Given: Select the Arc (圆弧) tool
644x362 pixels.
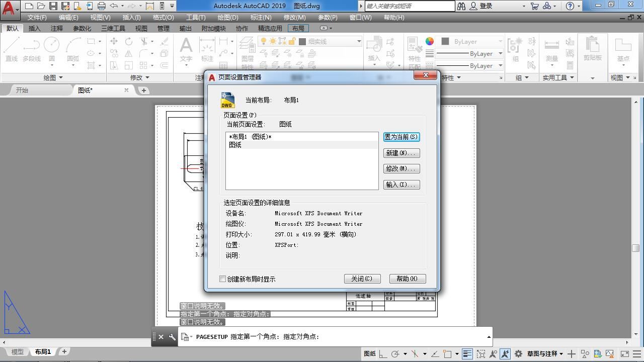Looking at the screenshot, I should 73,49.
